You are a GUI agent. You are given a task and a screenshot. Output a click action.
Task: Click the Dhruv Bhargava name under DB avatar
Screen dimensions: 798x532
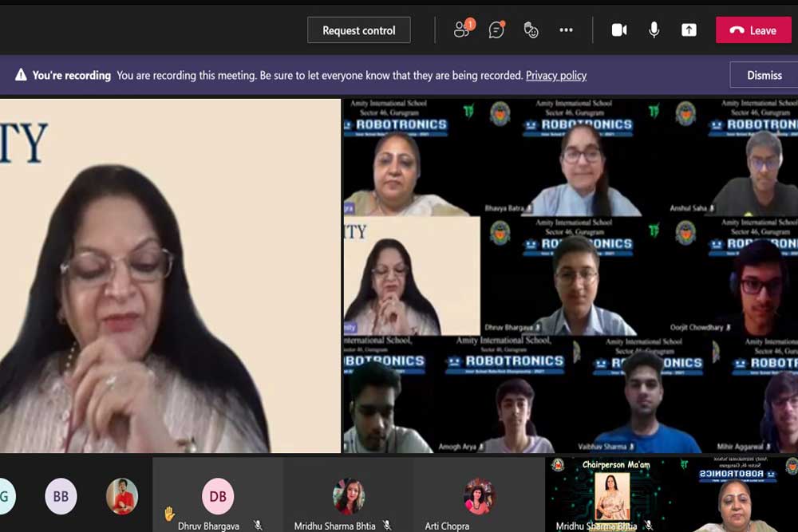pos(208,526)
